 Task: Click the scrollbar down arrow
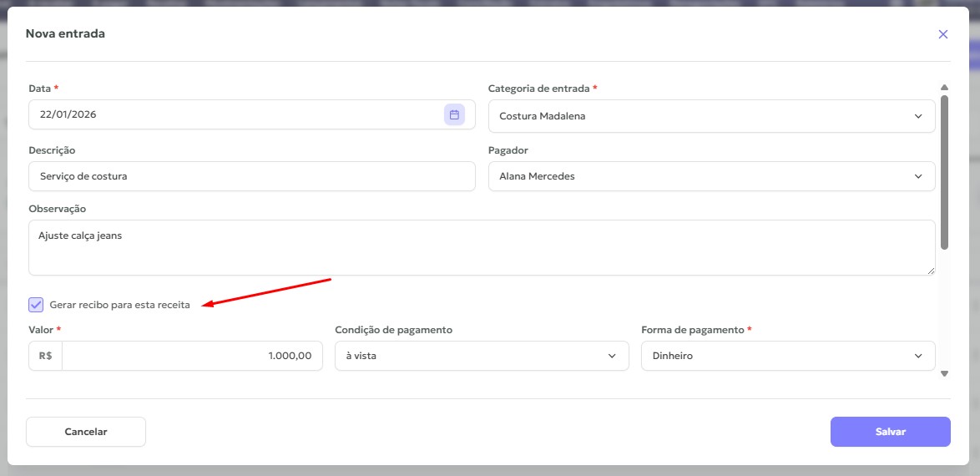[x=944, y=373]
